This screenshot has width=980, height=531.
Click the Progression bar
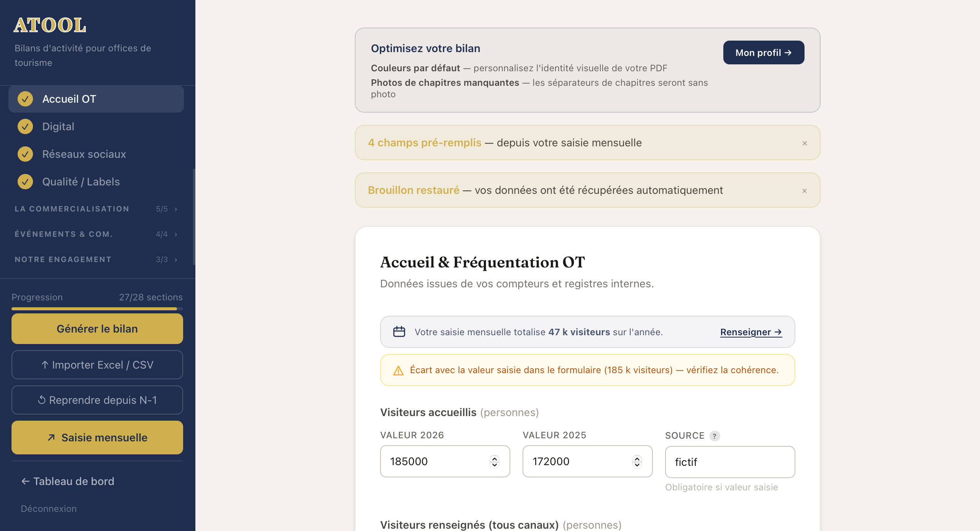click(x=97, y=308)
